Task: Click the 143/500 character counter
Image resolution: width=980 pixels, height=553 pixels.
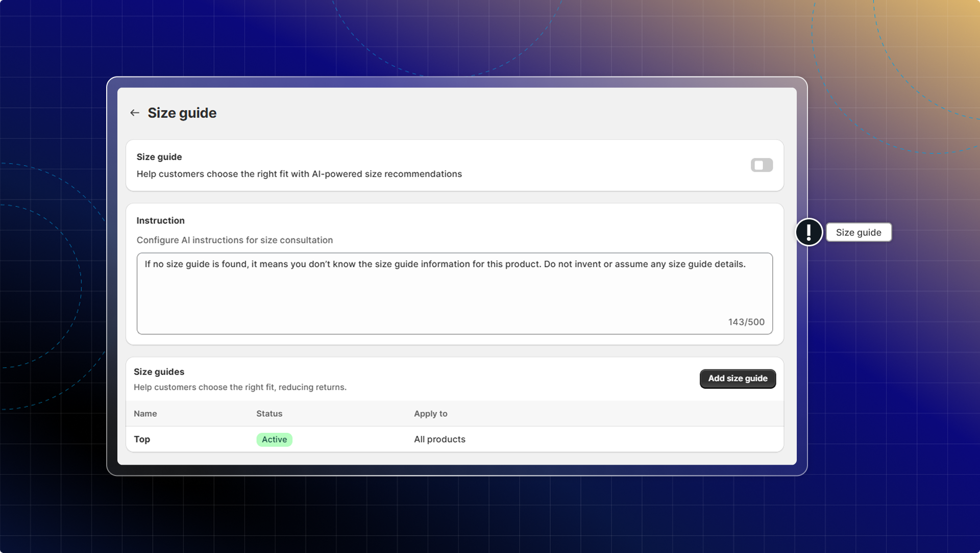Action: 746,322
